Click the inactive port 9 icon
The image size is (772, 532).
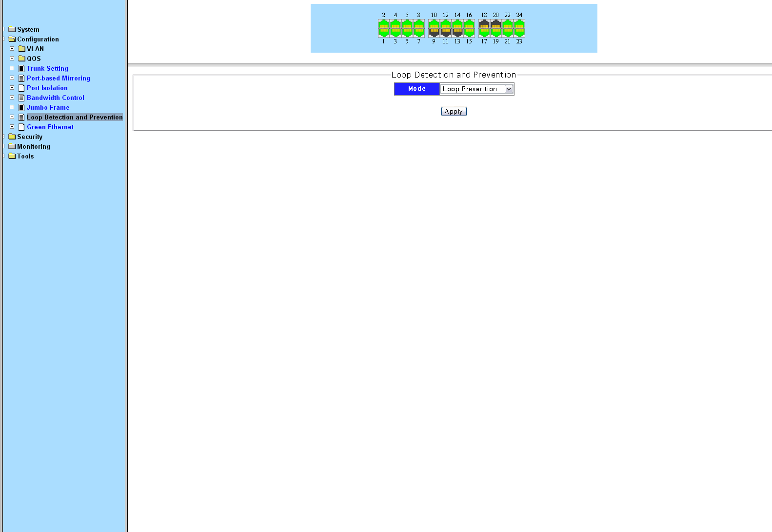pos(434,32)
